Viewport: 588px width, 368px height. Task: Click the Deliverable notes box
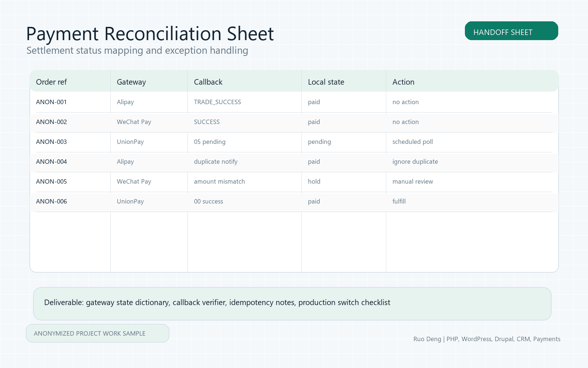292,304
